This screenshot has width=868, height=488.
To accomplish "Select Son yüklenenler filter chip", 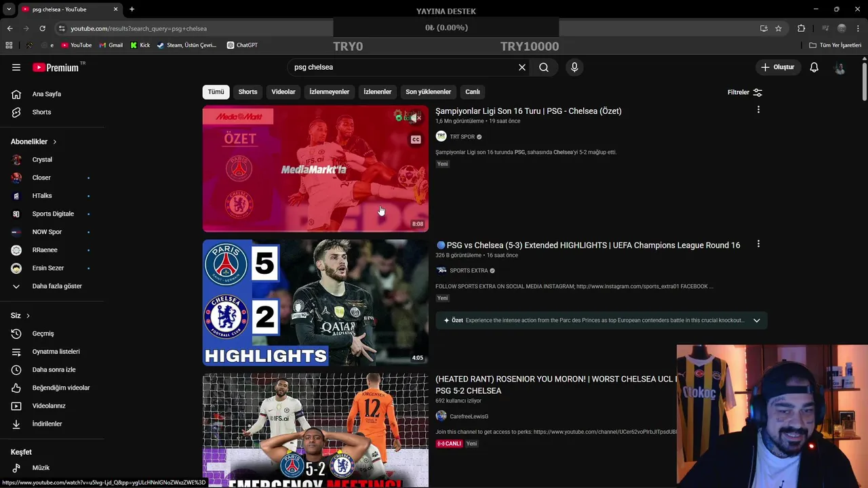I will 428,92.
